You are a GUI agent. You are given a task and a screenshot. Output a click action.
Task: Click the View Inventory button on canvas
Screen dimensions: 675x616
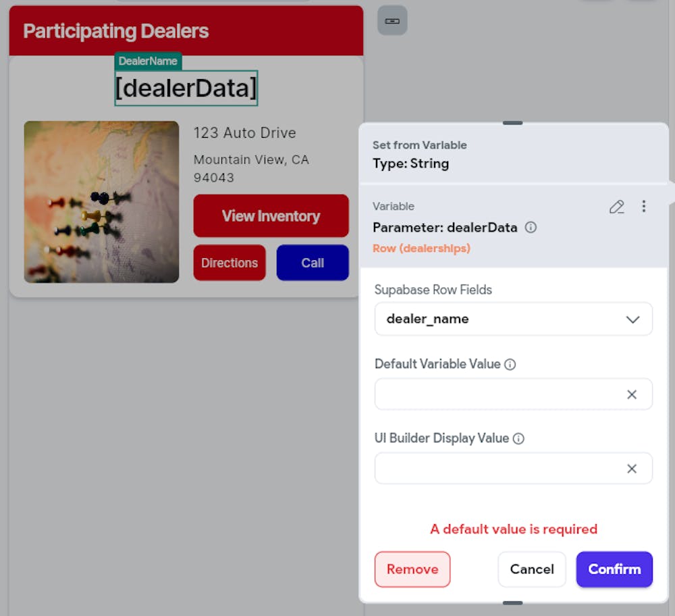tap(271, 216)
